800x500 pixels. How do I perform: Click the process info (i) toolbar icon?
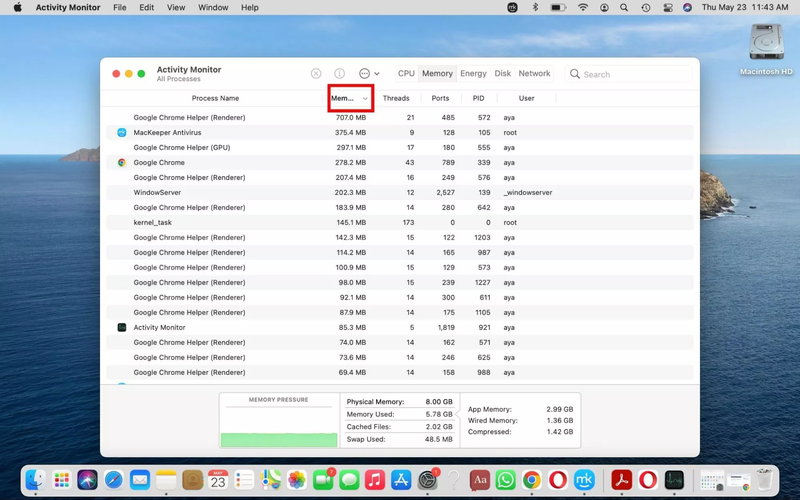(x=339, y=73)
